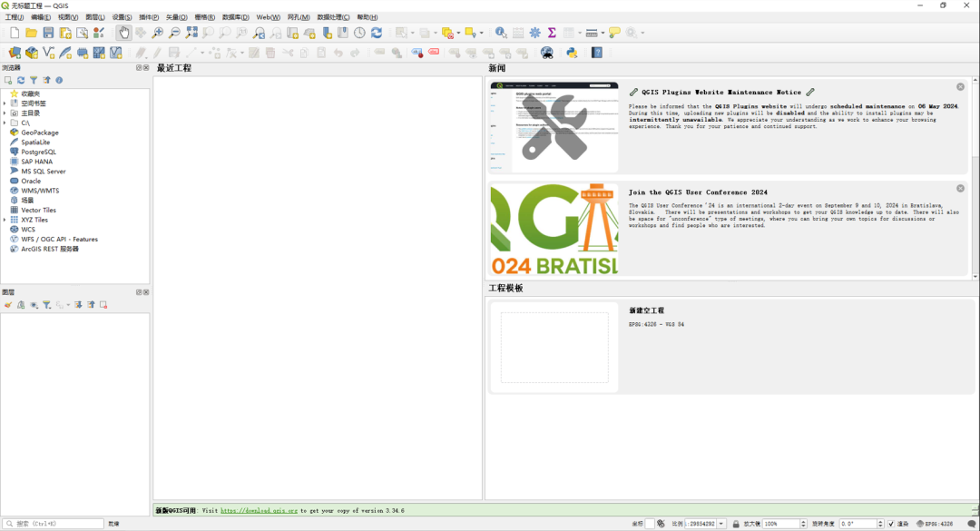Open the download.qgis.org link
Viewport: 980px width, 531px height.
(259, 510)
